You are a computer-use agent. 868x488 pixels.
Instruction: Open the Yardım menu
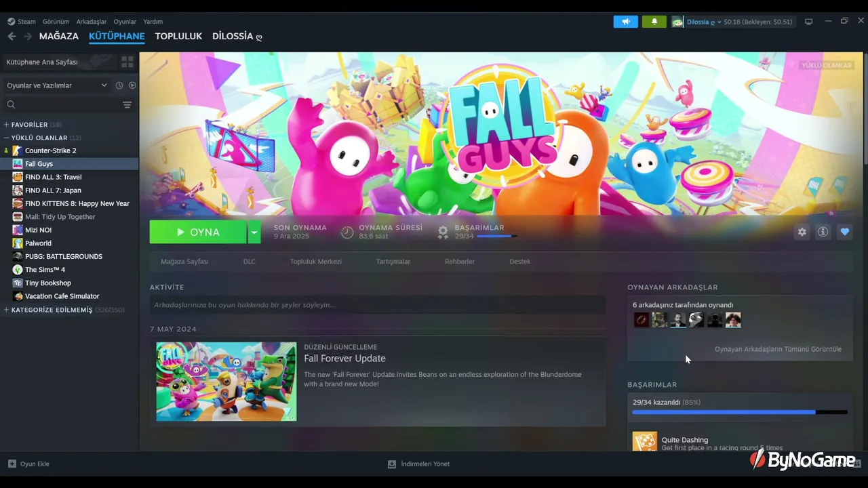[x=153, y=22]
